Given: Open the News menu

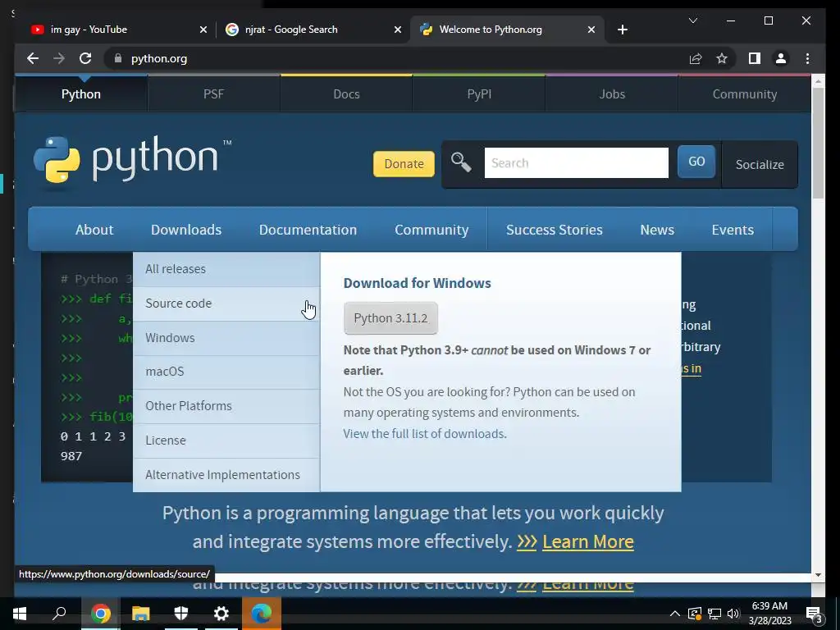Looking at the screenshot, I should 657,230.
